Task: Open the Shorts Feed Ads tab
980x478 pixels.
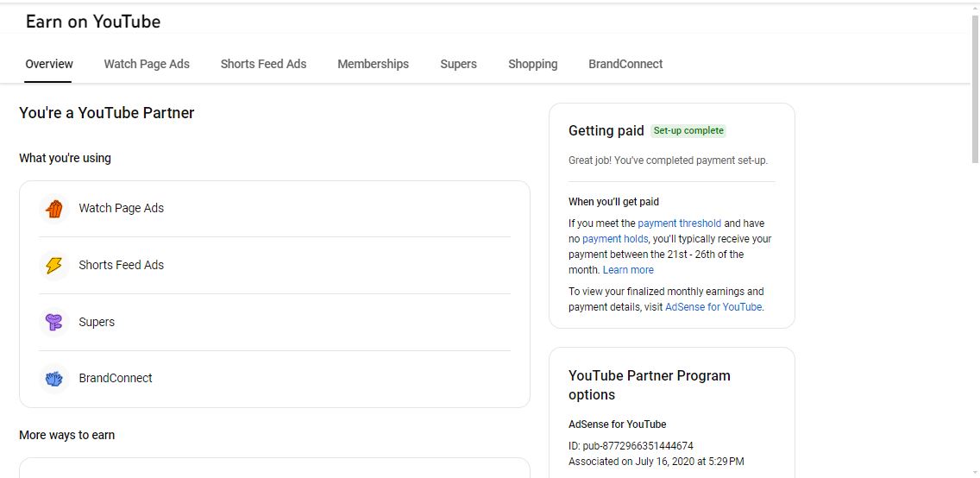Action: pos(263,64)
